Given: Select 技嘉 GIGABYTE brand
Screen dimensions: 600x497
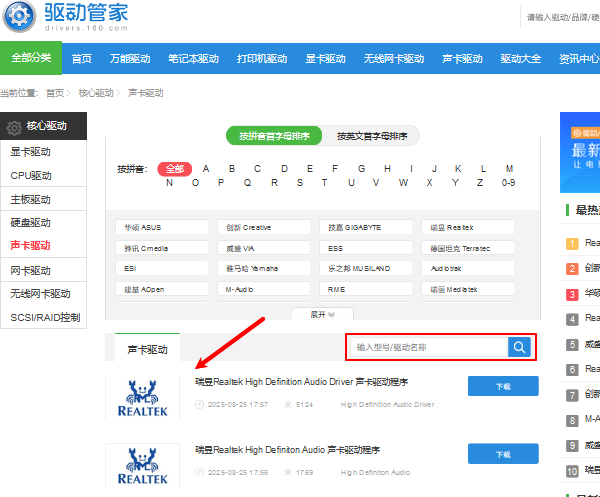Looking at the screenshot, I should point(366,227).
